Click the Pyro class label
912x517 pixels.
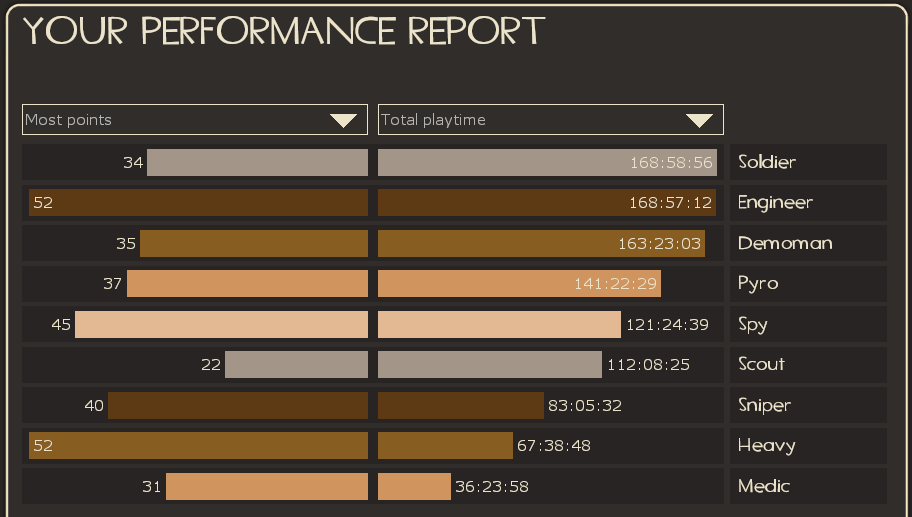(758, 284)
